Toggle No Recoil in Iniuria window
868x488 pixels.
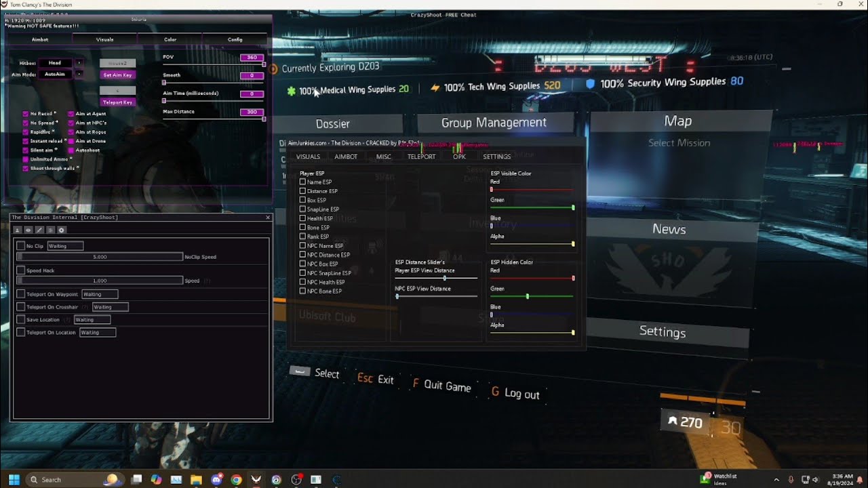click(x=25, y=114)
